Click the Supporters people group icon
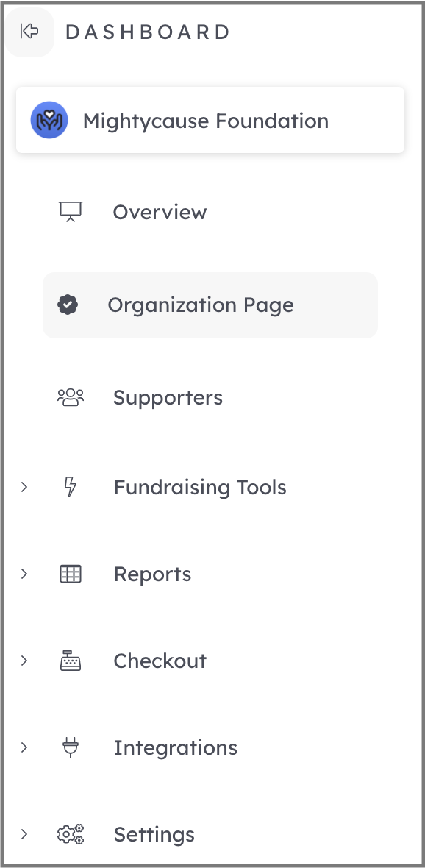The height and width of the screenshot is (868, 425). coord(71,397)
